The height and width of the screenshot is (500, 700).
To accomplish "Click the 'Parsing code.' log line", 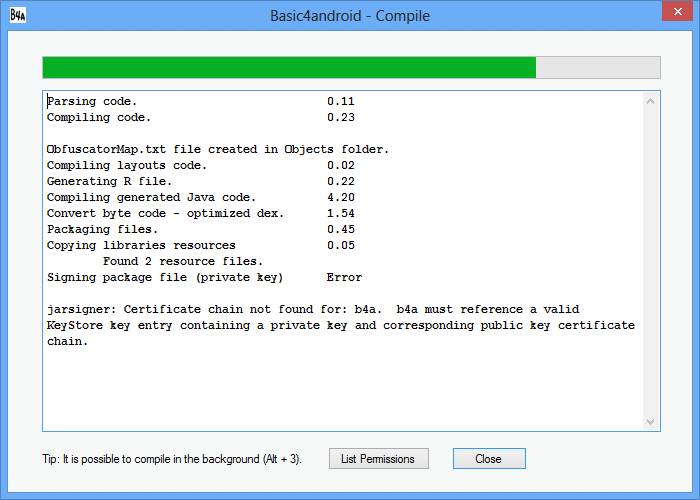I will point(201,101).
